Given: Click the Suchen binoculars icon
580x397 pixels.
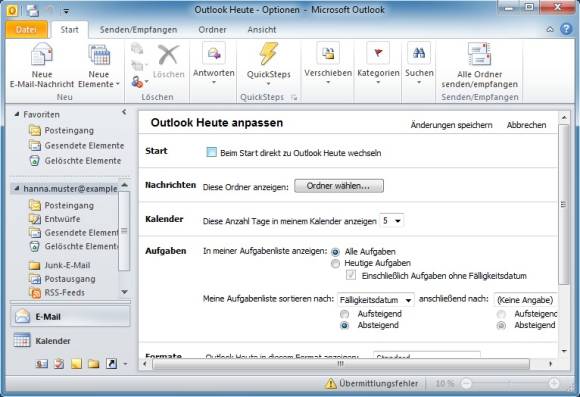Looking at the screenshot, I should coord(419,53).
